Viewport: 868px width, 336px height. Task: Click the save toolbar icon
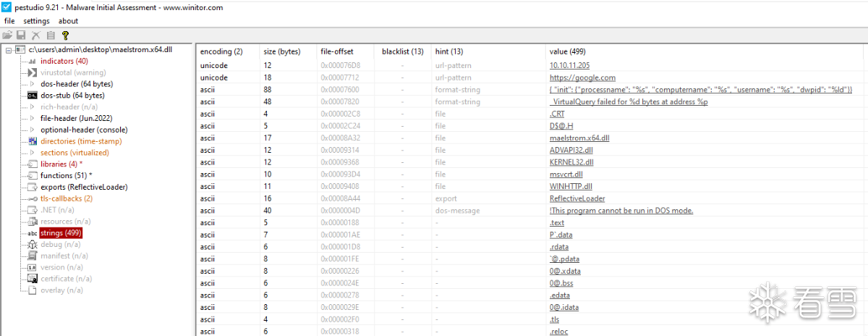[22, 35]
